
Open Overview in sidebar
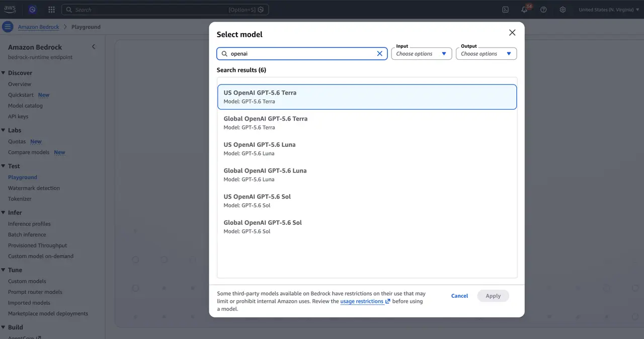tap(20, 84)
